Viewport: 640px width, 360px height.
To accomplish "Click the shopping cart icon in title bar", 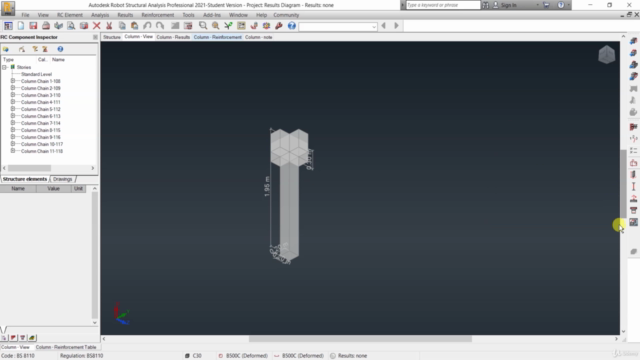I will (x=546, y=5).
